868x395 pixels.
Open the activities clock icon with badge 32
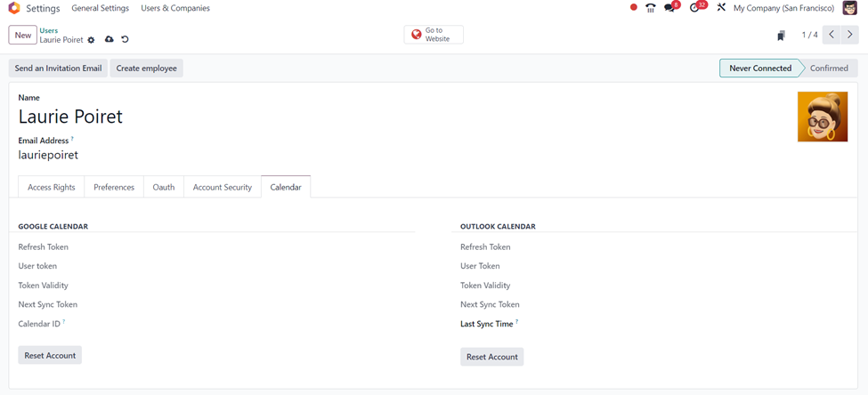click(x=695, y=8)
